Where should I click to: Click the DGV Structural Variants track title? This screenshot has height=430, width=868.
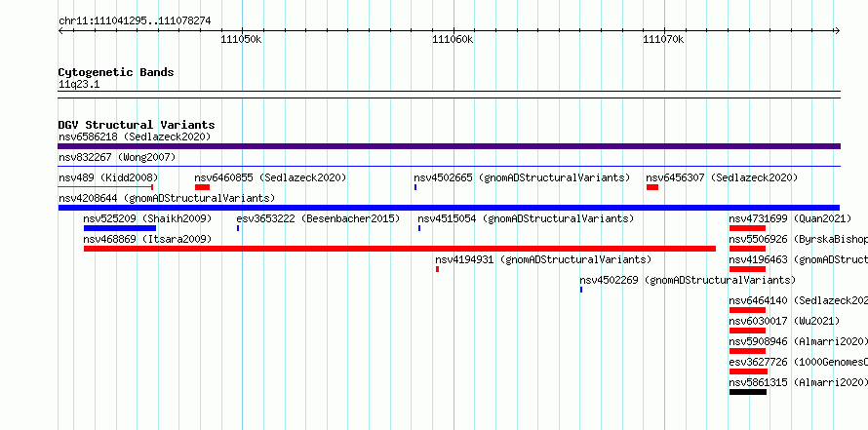coord(137,125)
